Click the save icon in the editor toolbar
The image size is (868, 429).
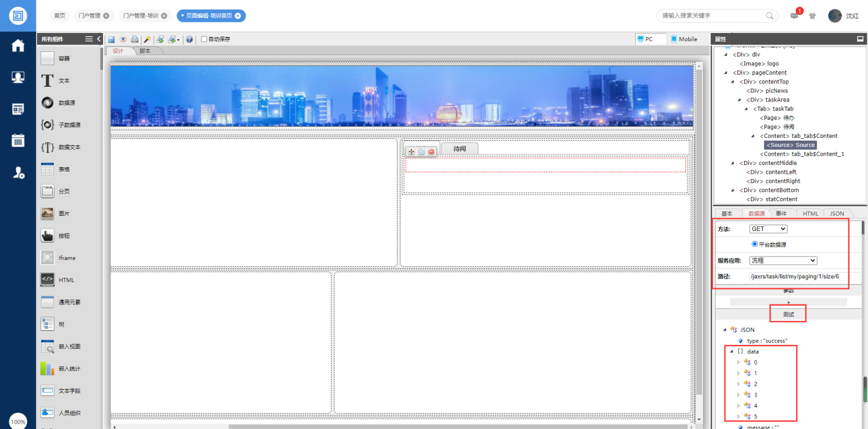pyautogui.click(x=112, y=39)
